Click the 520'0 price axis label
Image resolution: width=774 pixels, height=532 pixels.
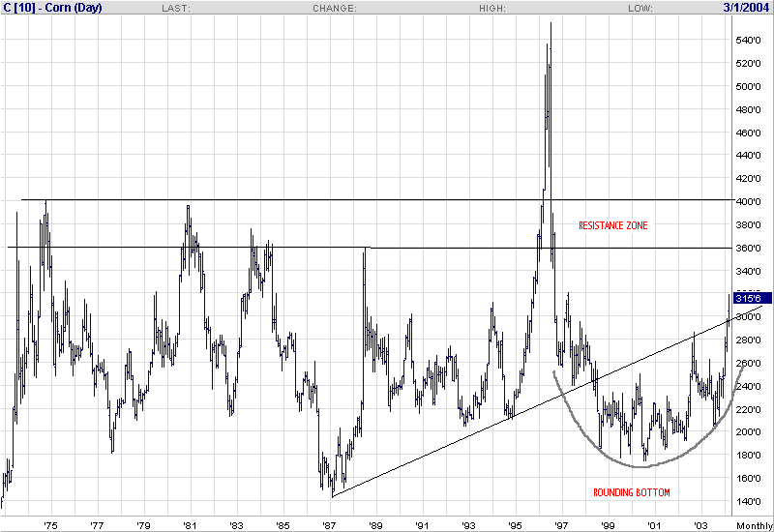748,63
